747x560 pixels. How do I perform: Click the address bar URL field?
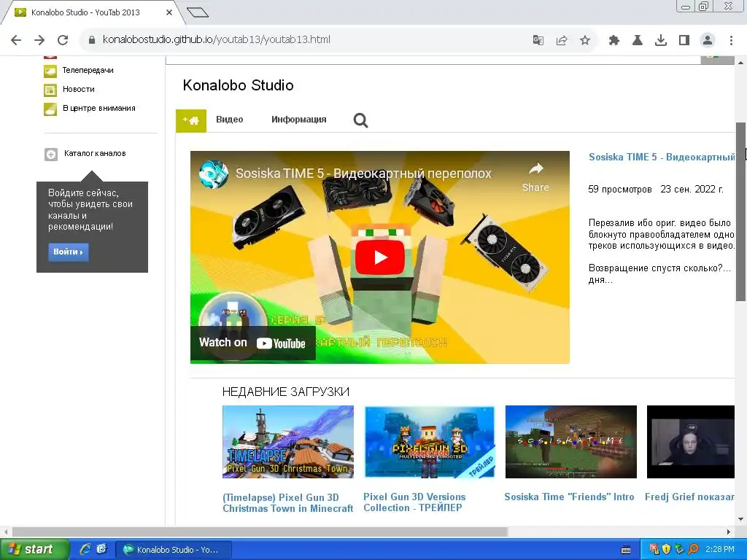(x=305, y=40)
